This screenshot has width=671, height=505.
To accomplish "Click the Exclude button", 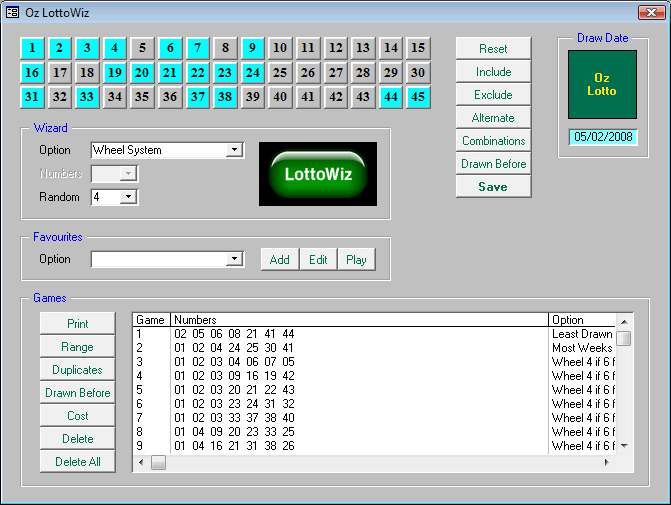I will point(493,95).
